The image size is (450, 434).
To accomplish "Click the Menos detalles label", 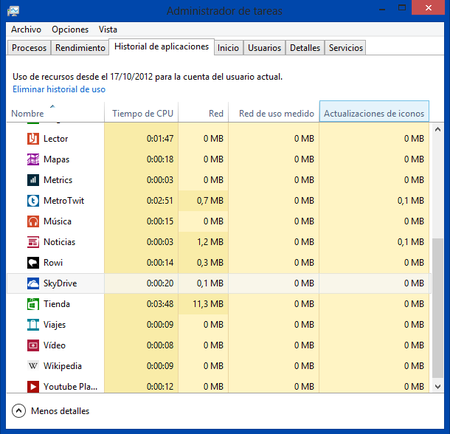I will (x=60, y=411).
